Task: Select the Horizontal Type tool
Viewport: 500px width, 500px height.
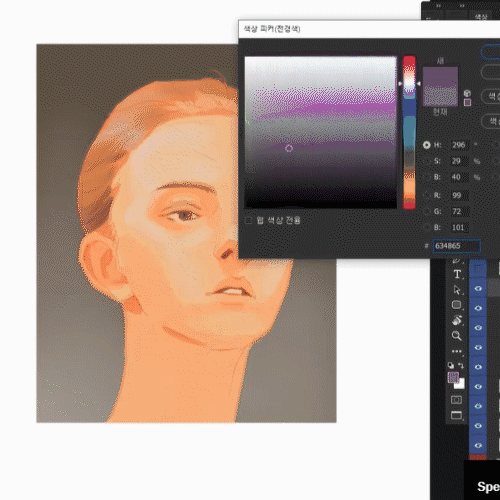Action: tap(457, 274)
